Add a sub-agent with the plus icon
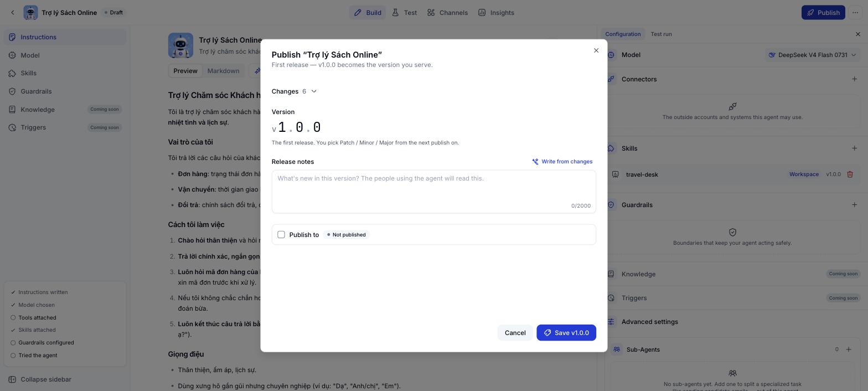The image size is (868, 391). pos(849,349)
